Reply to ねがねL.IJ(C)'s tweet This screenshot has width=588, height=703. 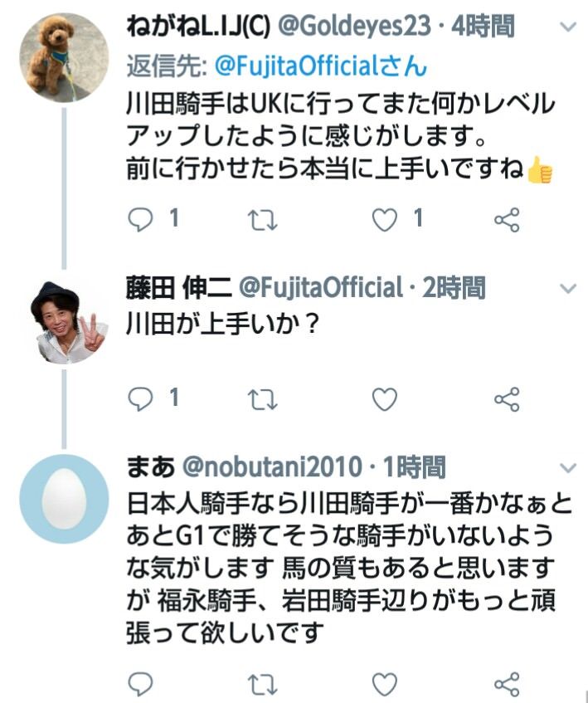[142, 219]
